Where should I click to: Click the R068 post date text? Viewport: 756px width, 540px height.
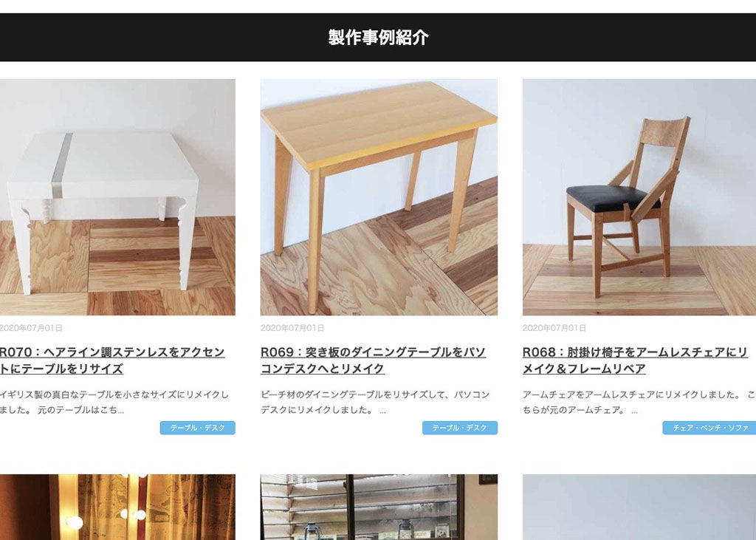click(554, 328)
